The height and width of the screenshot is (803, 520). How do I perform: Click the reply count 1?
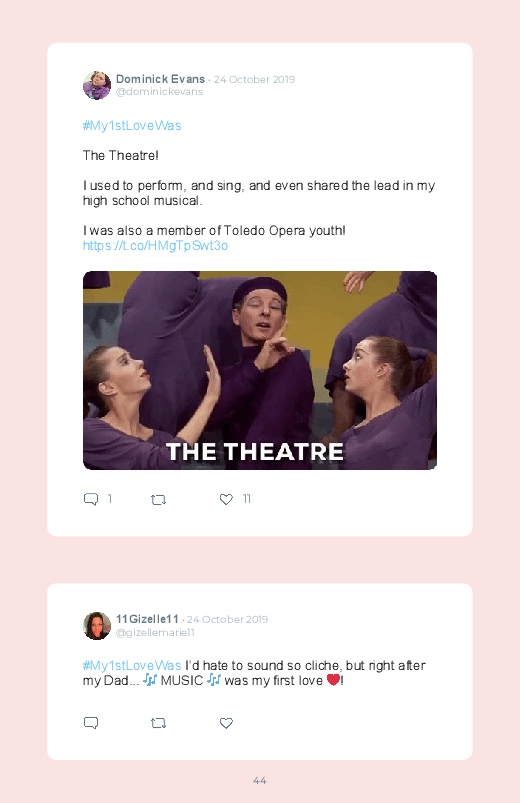coord(110,499)
